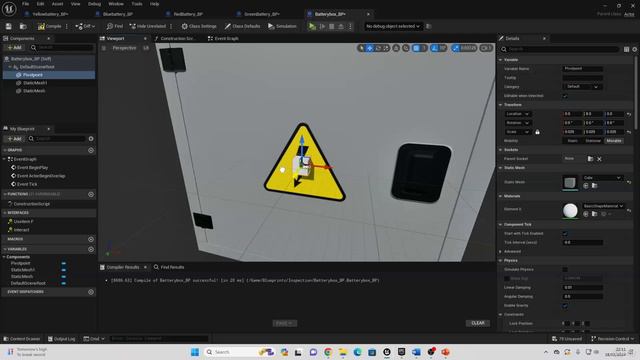Add a new macro in the Macros section

(x=91, y=239)
